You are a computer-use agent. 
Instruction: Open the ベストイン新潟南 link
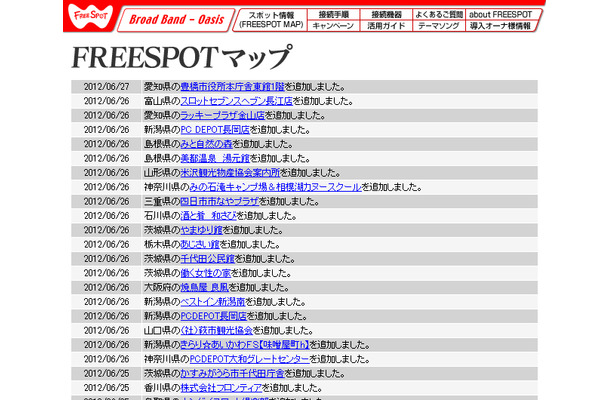click(x=213, y=302)
